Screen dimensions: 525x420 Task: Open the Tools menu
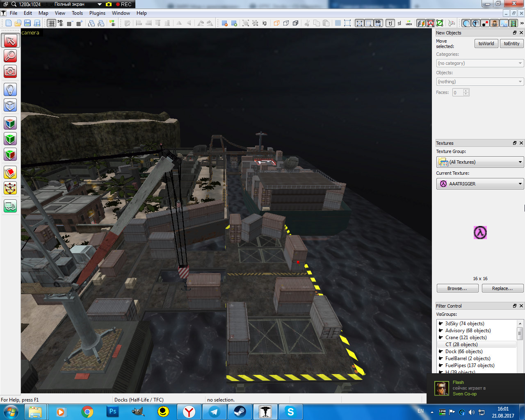(77, 13)
